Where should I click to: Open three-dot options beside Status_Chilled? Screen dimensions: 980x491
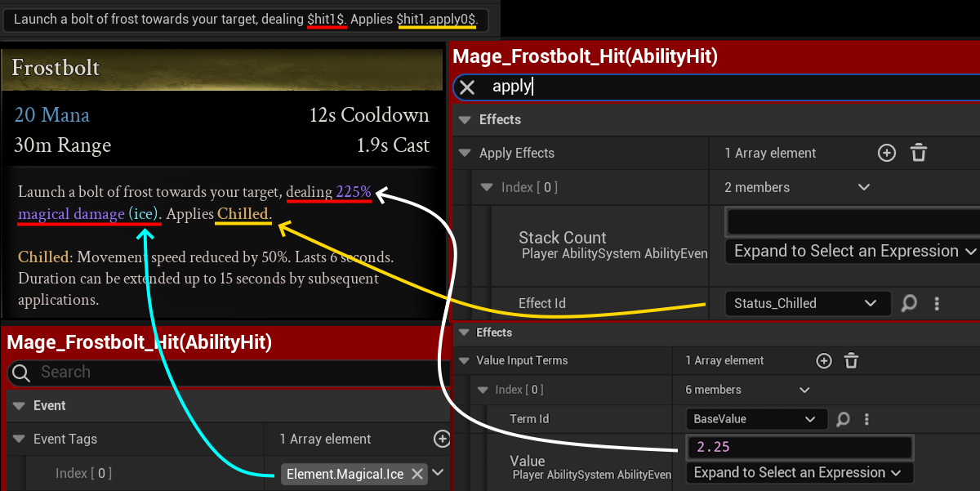point(937,304)
